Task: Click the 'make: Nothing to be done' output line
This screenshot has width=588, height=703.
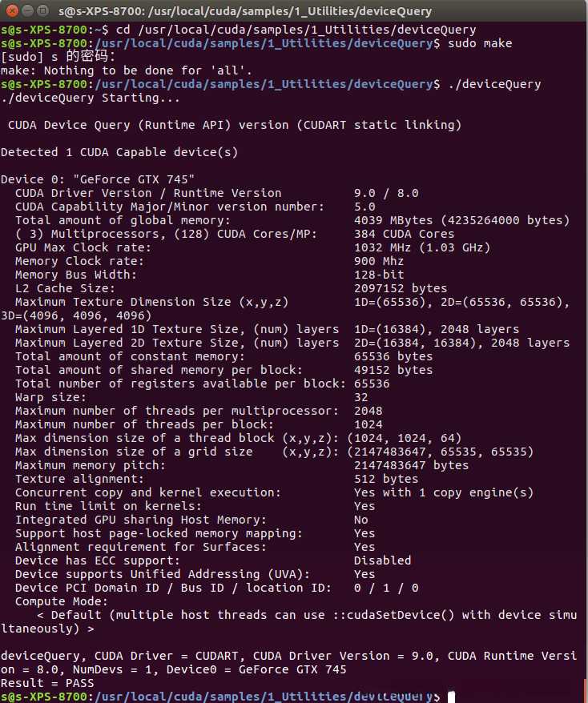Action: (x=127, y=70)
